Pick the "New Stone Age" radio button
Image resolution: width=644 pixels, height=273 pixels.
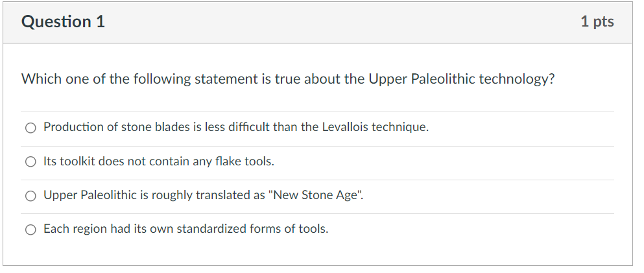tap(30, 196)
